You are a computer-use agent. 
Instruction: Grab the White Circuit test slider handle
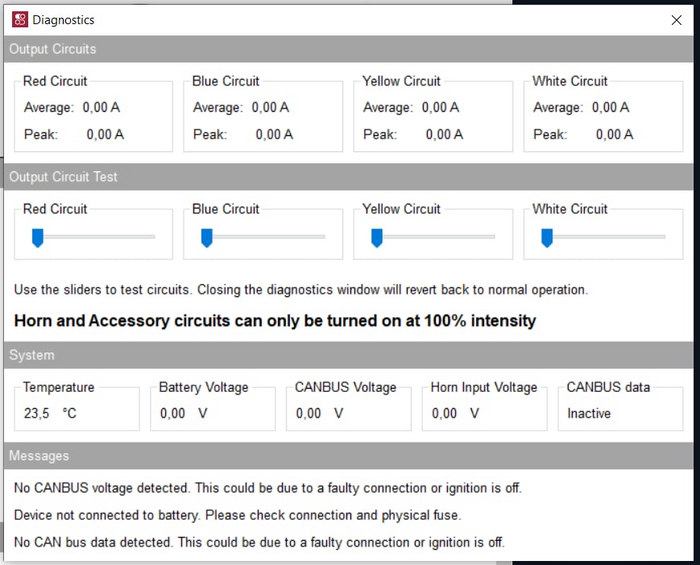click(547, 237)
